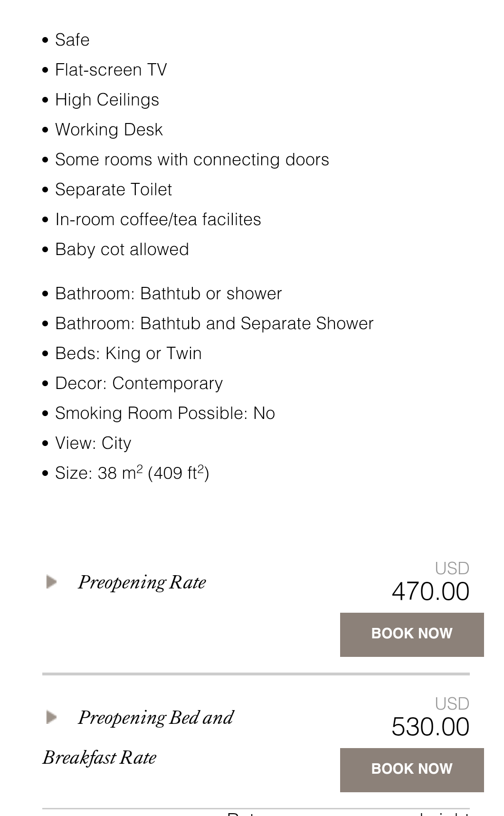Open the Preopening Rate title link

pyautogui.click(x=142, y=583)
